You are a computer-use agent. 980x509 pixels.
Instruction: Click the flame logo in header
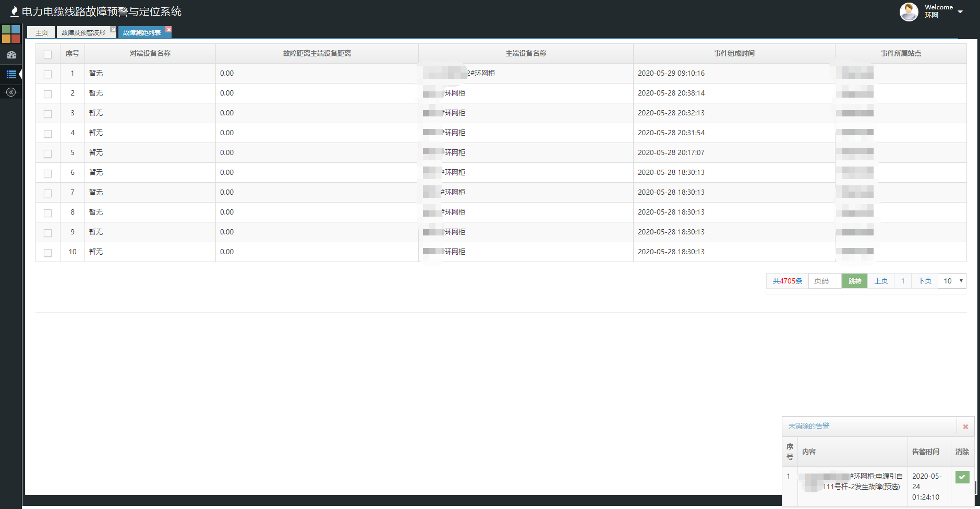coord(14,11)
